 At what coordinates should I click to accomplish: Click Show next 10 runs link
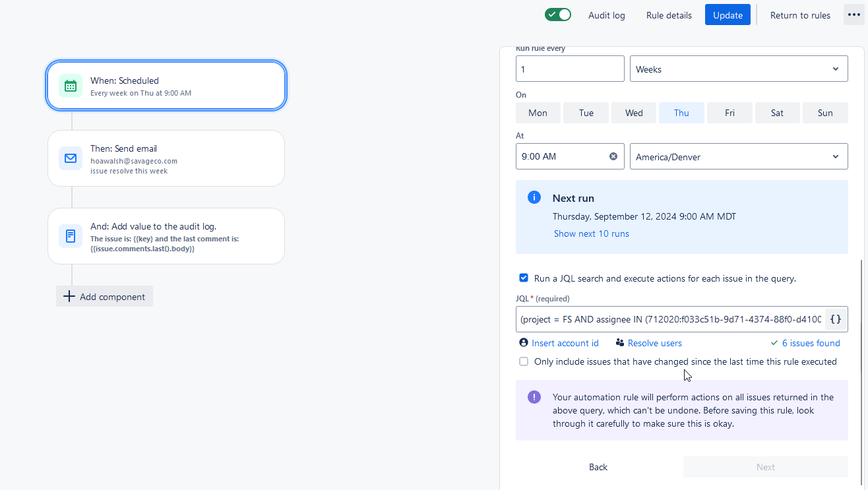[x=592, y=233]
